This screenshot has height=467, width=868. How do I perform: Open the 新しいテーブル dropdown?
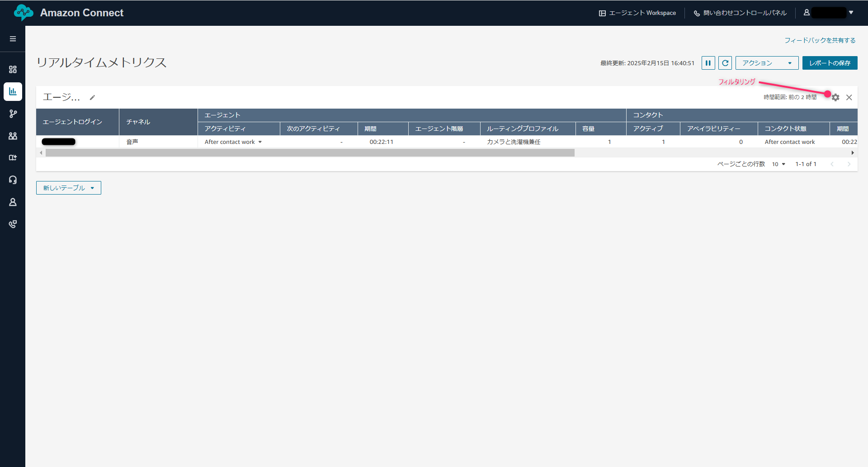tap(69, 188)
